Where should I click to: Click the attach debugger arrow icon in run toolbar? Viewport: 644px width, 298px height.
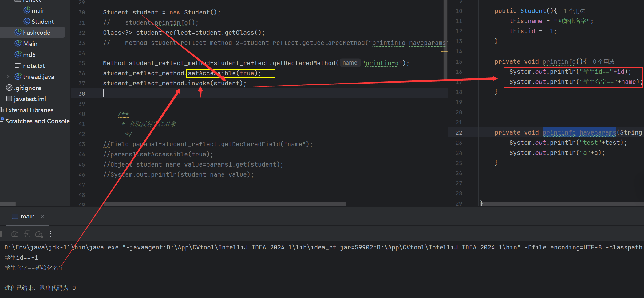tap(27, 234)
